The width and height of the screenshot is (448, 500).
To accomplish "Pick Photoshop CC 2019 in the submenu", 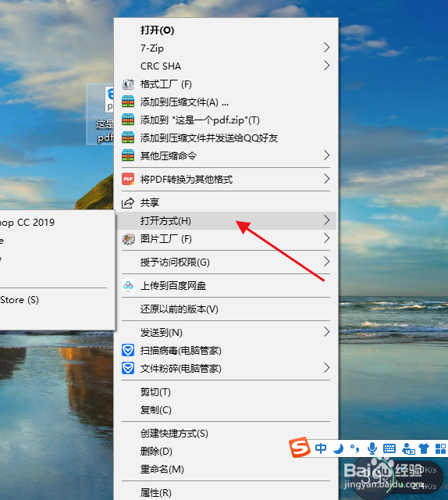I will click(x=56, y=222).
